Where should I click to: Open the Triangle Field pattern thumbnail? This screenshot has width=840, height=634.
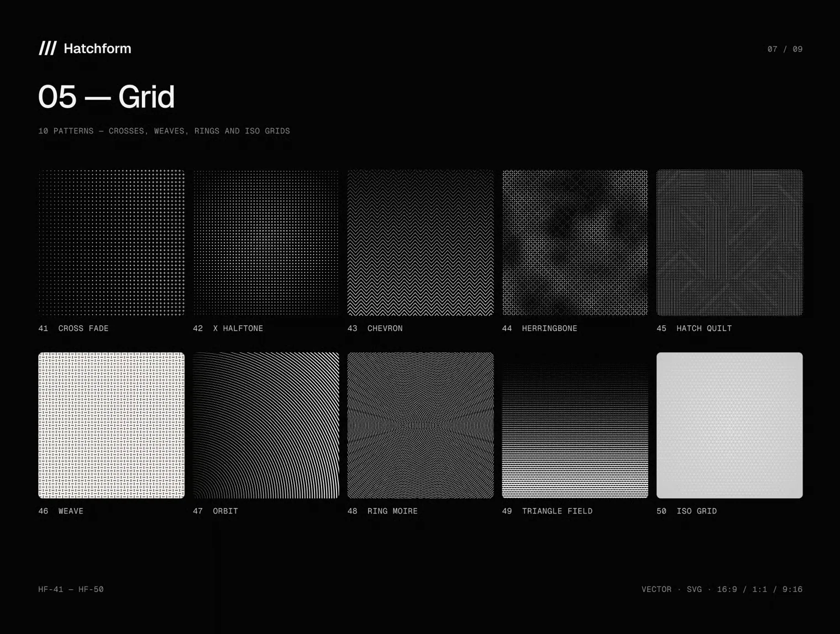click(575, 425)
